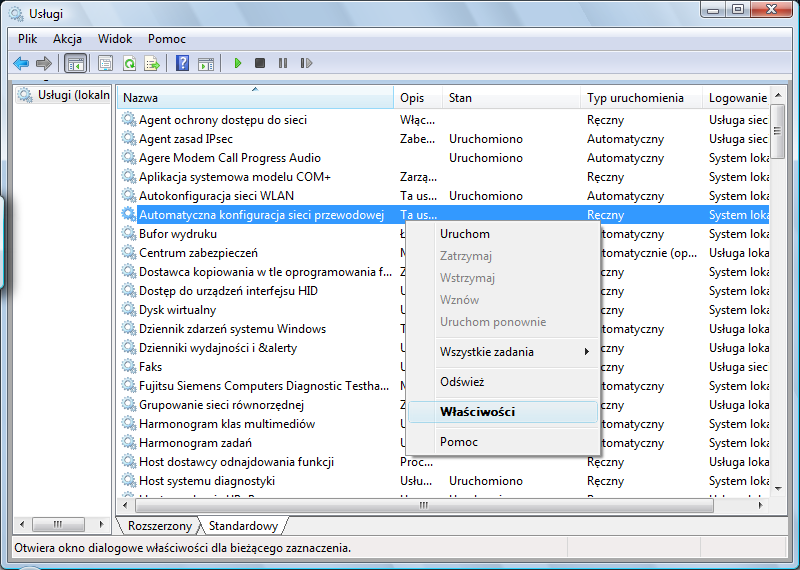
Task: Click the Properties toolbar icon
Action: click(x=105, y=63)
